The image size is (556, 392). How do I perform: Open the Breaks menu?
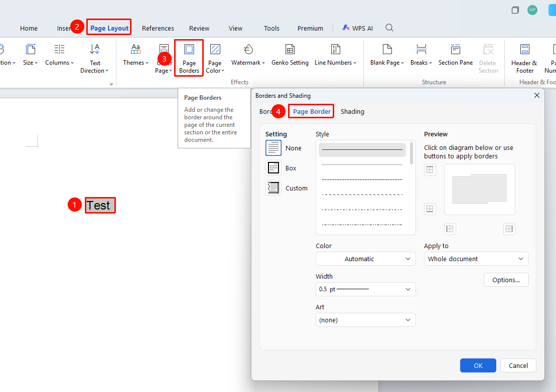pyautogui.click(x=421, y=55)
